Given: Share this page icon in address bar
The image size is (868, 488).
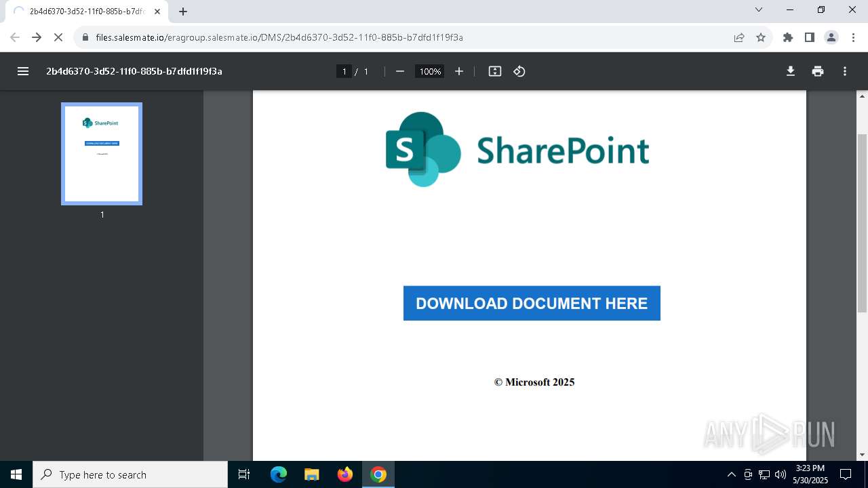Looking at the screenshot, I should [x=739, y=37].
